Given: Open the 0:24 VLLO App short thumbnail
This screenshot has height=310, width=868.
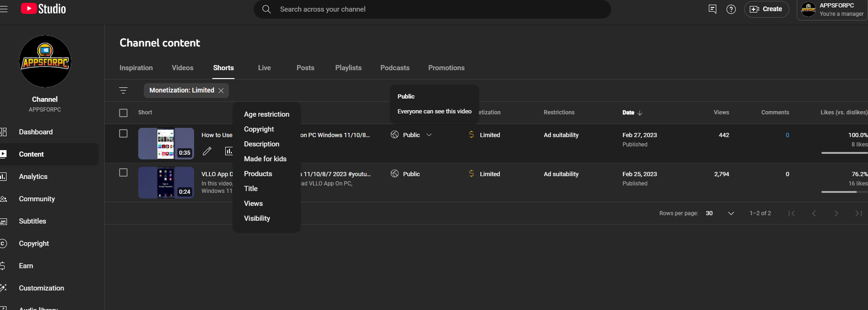Looking at the screenshot, I should coord(166,183).
